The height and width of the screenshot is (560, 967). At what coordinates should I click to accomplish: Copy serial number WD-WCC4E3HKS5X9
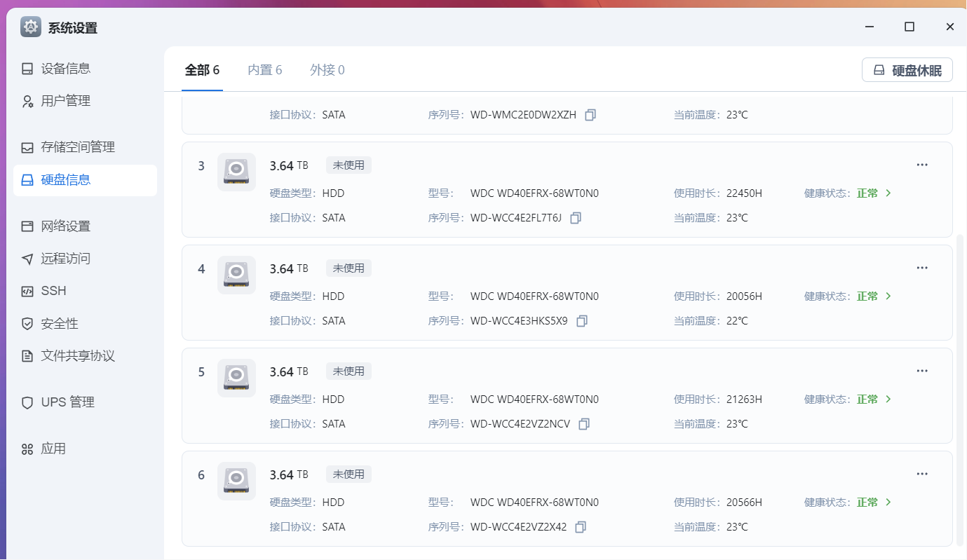click(581, 321)
